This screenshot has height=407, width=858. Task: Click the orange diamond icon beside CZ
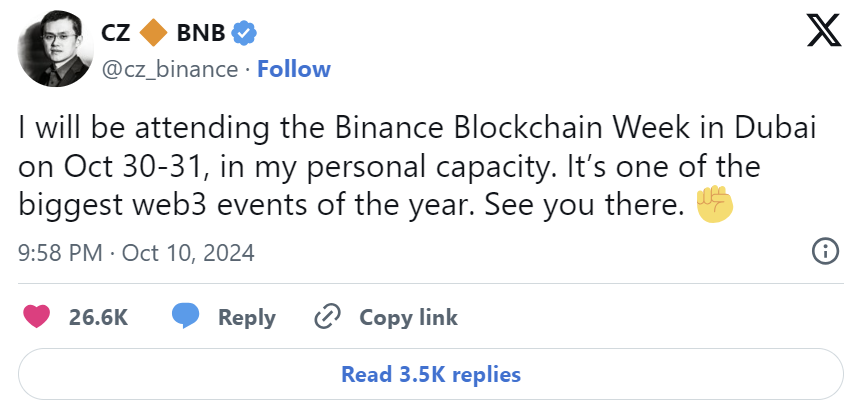coord(153,32)
